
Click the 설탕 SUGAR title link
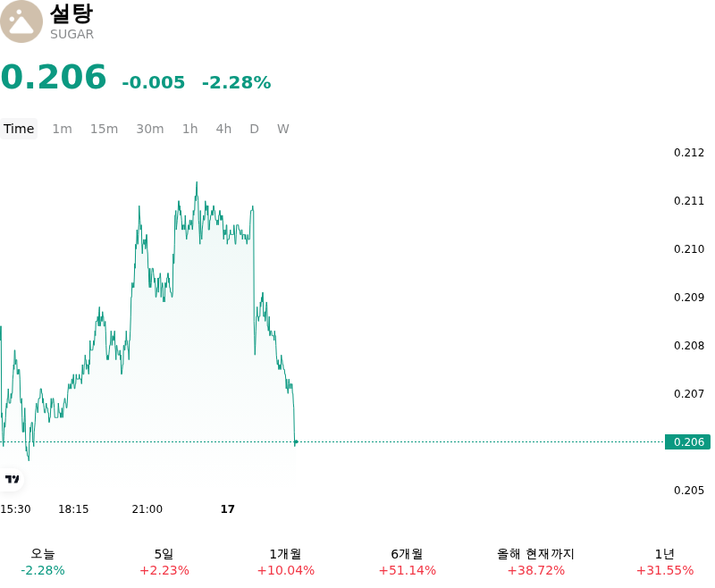pyautogui.click(x=71, y=21)
